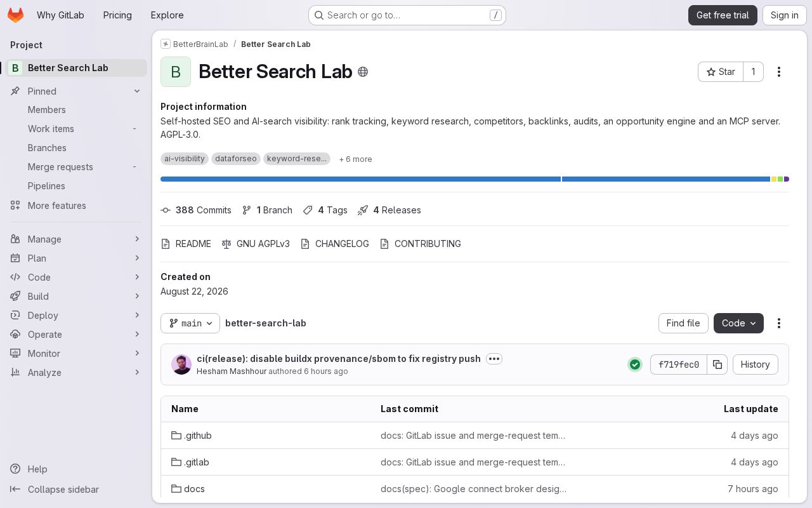Open Explore nav link
812x508 pixels.
tap(167, 15)
